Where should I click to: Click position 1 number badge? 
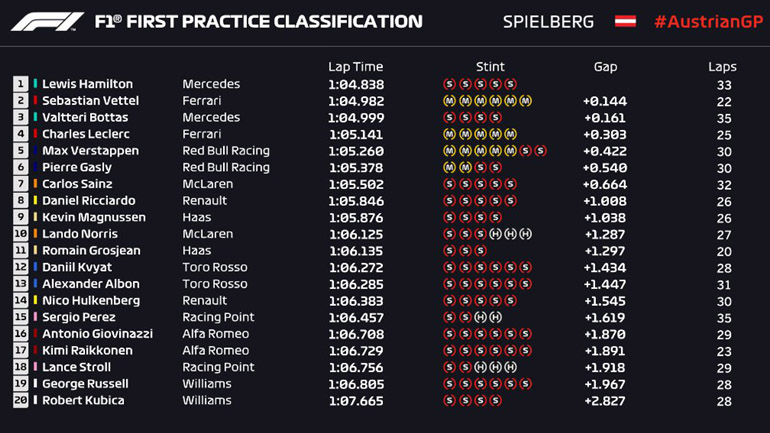click(x=20, y=84)
